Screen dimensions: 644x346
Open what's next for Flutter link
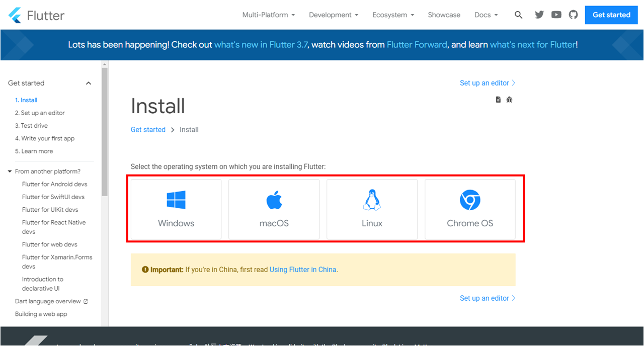pyautogui.click(x=533, y=45)
